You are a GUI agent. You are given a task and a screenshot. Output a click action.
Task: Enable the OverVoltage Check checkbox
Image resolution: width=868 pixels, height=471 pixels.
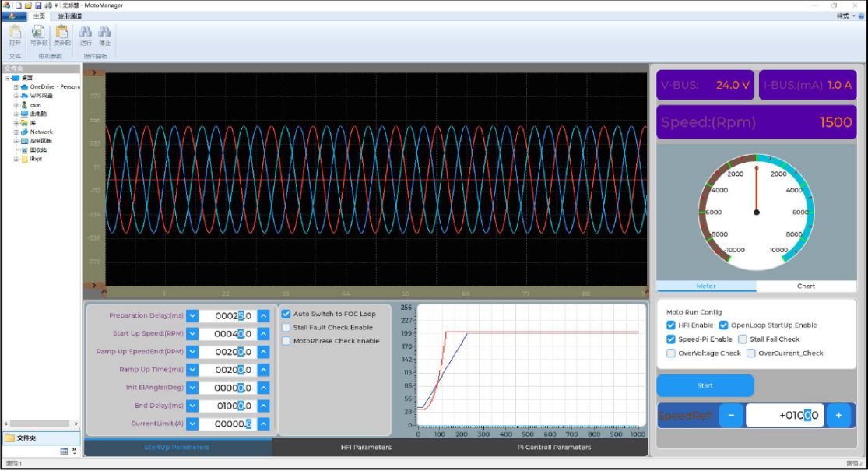671,353
